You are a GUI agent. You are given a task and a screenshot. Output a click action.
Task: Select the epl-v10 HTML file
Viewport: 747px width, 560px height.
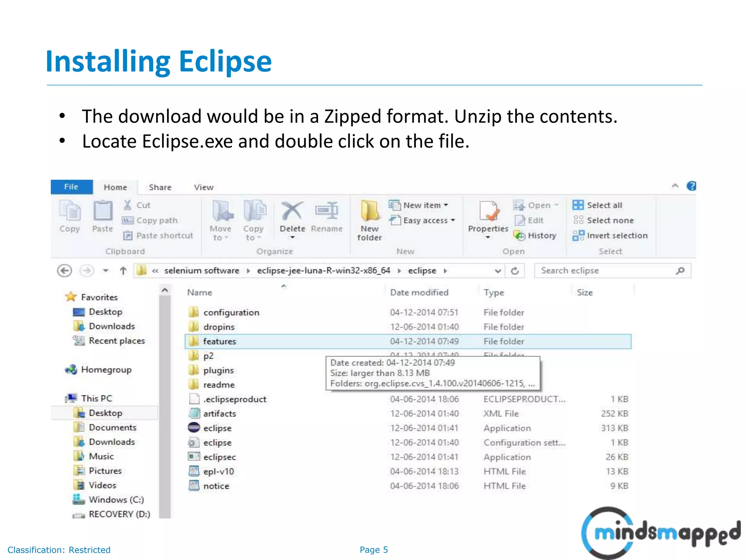[x=408, y=471]
